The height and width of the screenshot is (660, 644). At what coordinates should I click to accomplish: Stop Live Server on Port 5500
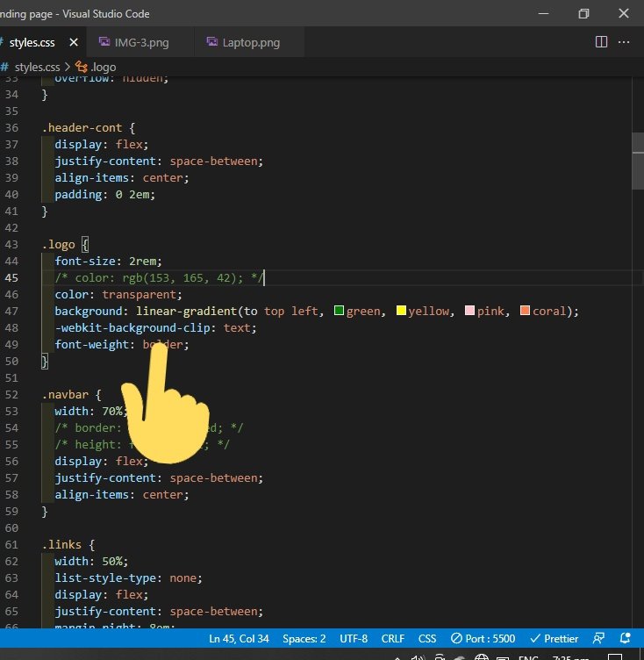pyautogui.click(x=483, y=639)
